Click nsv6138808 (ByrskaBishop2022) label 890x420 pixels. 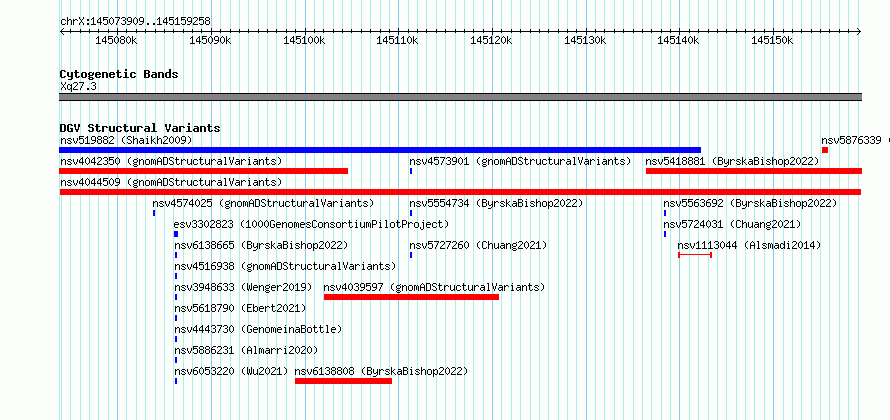click(381, 371)
